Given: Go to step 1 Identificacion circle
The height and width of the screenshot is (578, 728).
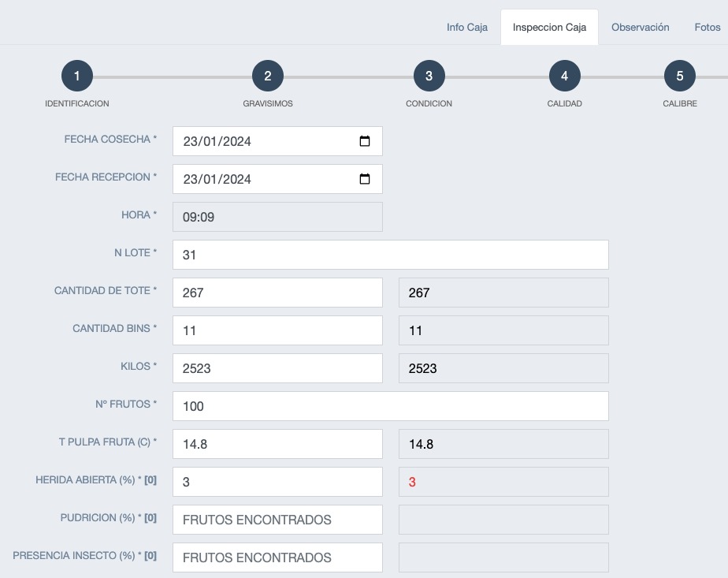Looking at the screenshot, I should point(77,76).
